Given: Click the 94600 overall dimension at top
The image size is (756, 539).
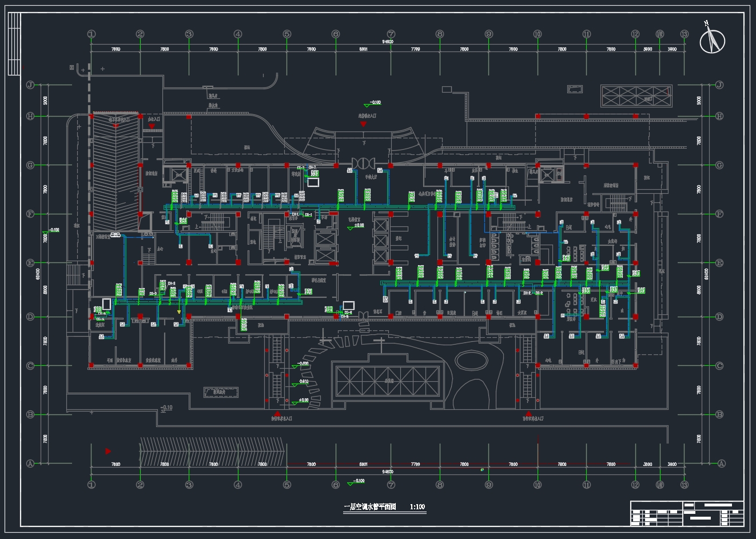Looking at the screenshot, I should pos(387,42).
